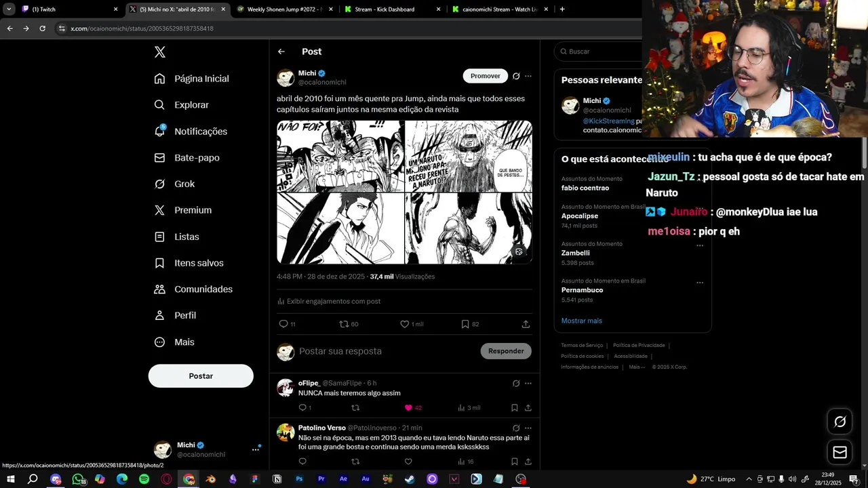Image resolution: width=868 pixels, height=488 pixels.
Task: Click the Postar button
Action: pyautogui.click(x=201, y=376)
